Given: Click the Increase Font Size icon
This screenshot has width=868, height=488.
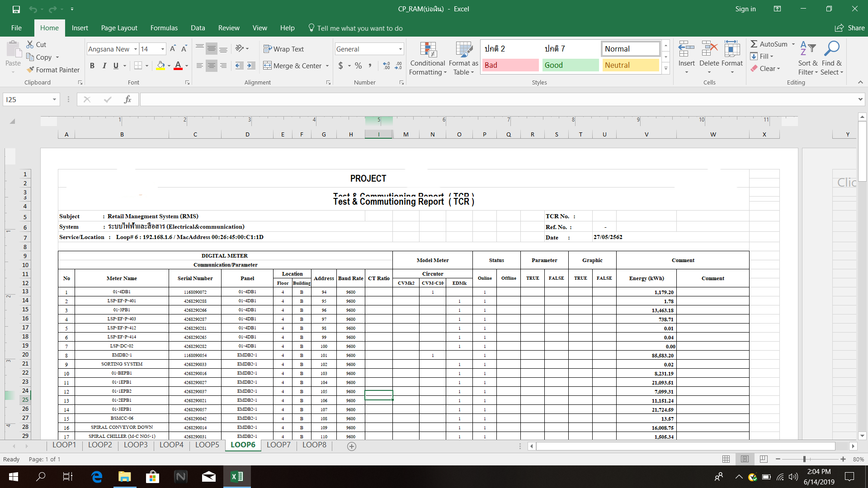Looking at the screenshot, I should coord(173,49).
